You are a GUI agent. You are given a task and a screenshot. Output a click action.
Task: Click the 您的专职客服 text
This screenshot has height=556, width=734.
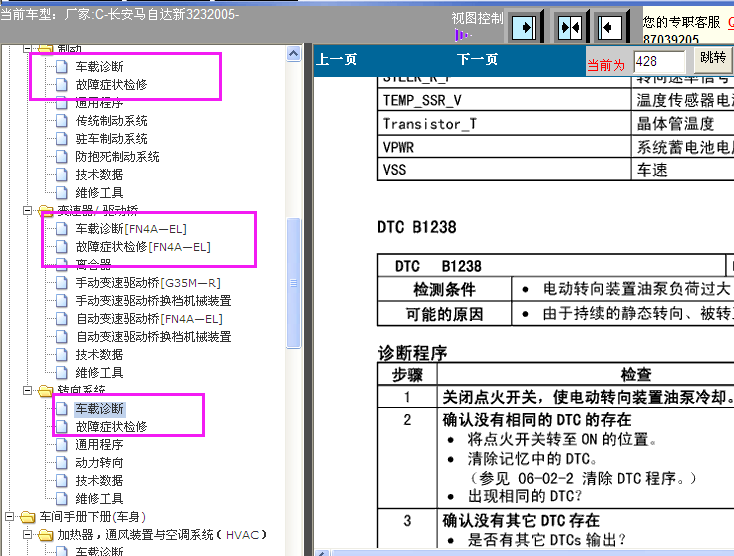pyautogui.click(x=681, y=22)
